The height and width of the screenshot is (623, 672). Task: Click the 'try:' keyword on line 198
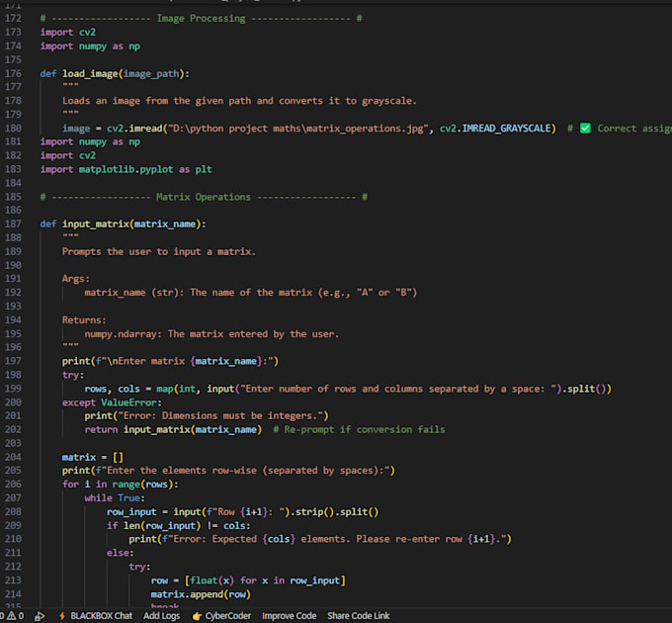[x=73, y=375]
